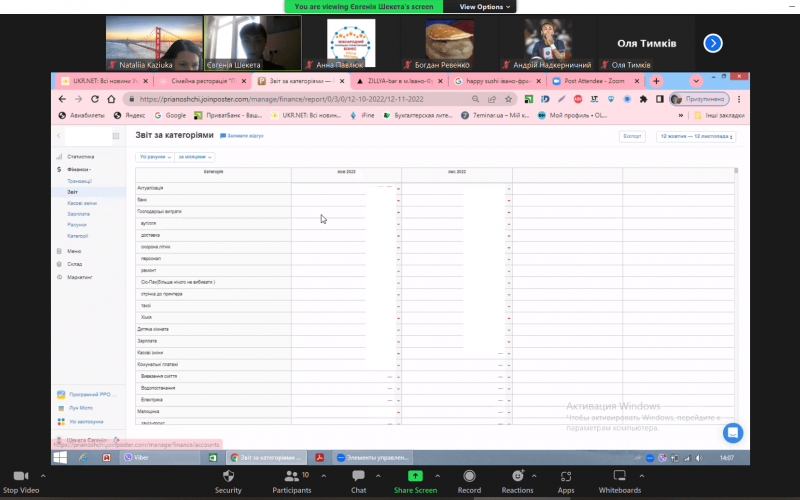
Task: Expand Share Screen options caret
Action: pyautogui.click(x=437, y=476)
